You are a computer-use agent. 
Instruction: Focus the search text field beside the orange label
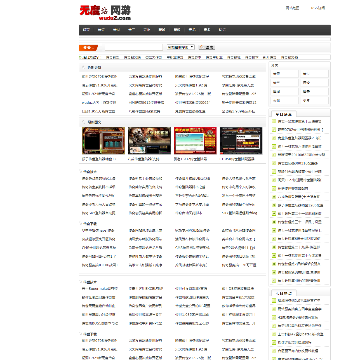click(x=134, y=47)
